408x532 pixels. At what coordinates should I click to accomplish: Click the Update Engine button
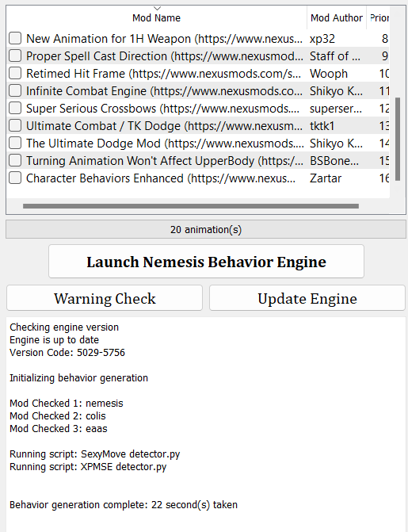click(x=307, y=298)
